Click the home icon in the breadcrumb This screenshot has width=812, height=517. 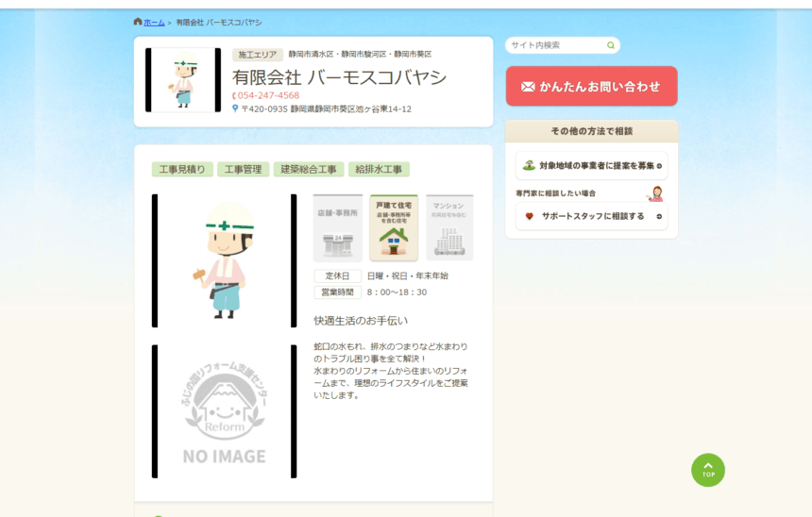point(138,22)
